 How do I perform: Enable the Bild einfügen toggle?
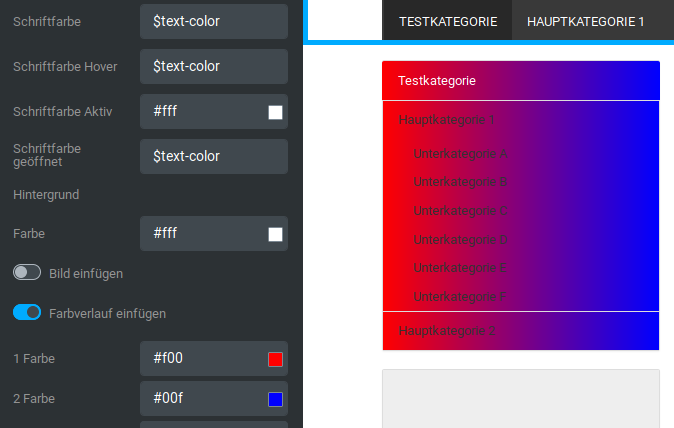(26, 272)
